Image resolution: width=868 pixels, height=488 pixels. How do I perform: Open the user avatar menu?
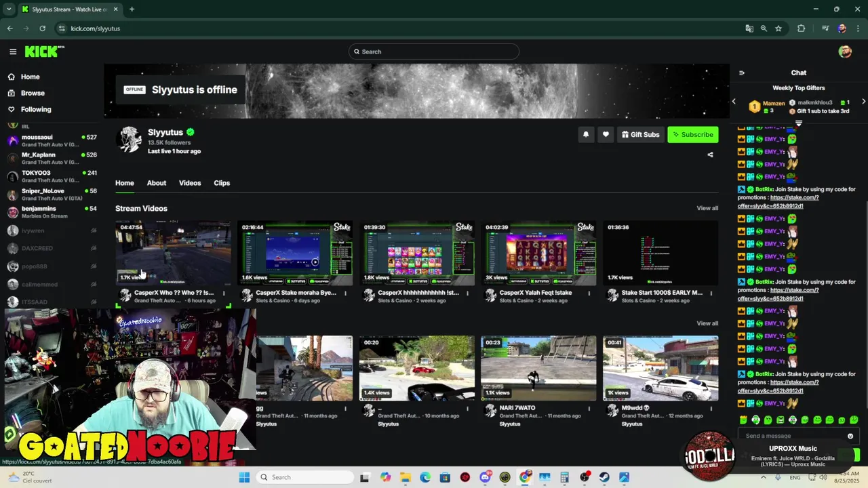(x=845, y=52)
